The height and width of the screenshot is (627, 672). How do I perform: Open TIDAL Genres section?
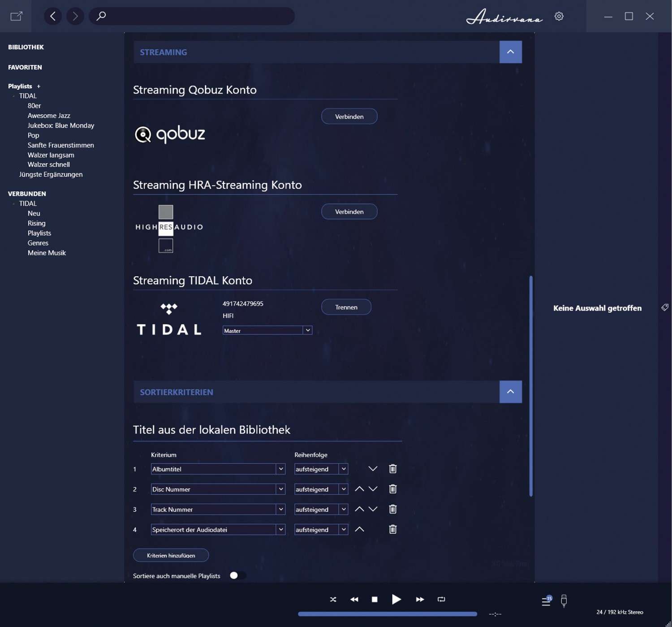point(38,243)
